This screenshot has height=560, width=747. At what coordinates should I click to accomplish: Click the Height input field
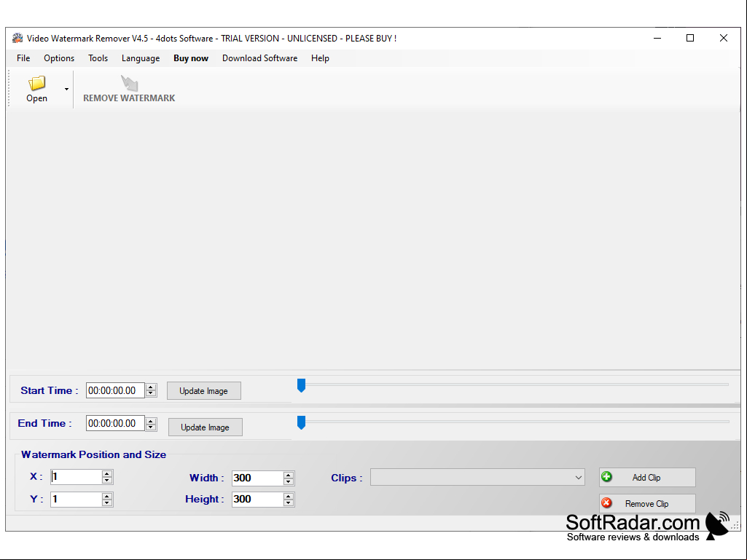click(258, 499)
